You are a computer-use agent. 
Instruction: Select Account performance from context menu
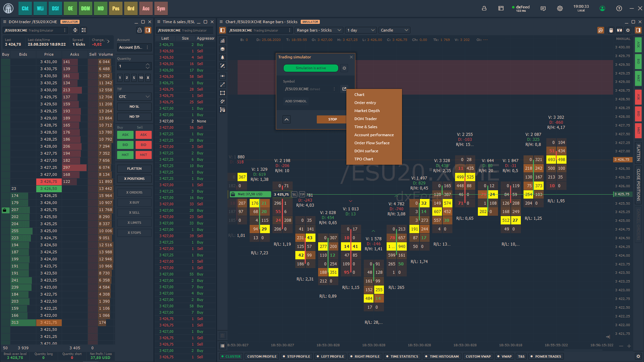374,135
